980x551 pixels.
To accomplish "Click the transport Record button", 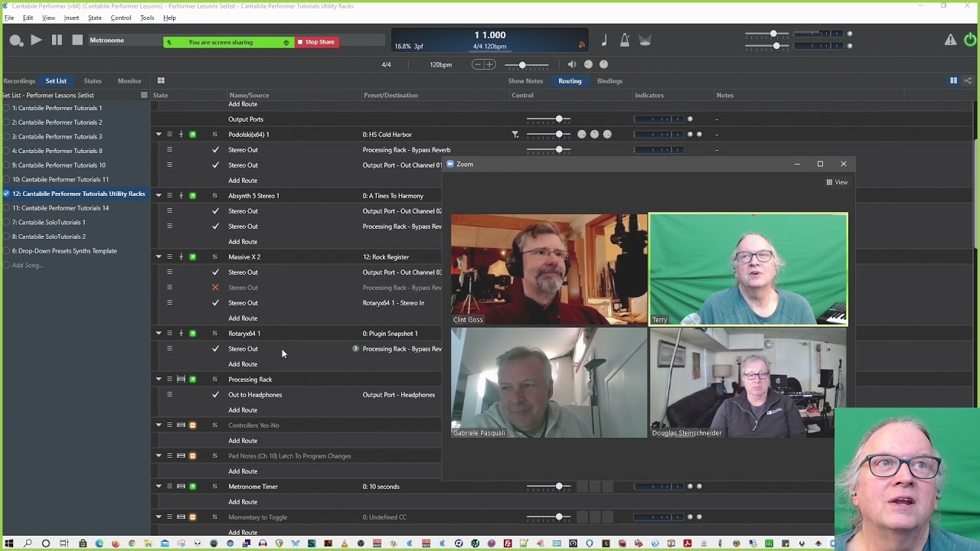I will pos(16,41).
